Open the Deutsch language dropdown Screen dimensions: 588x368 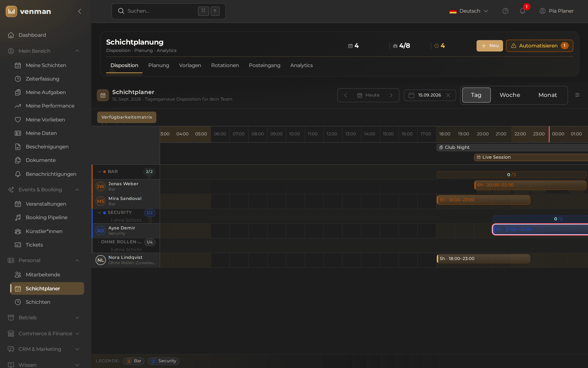coord(468,11)
